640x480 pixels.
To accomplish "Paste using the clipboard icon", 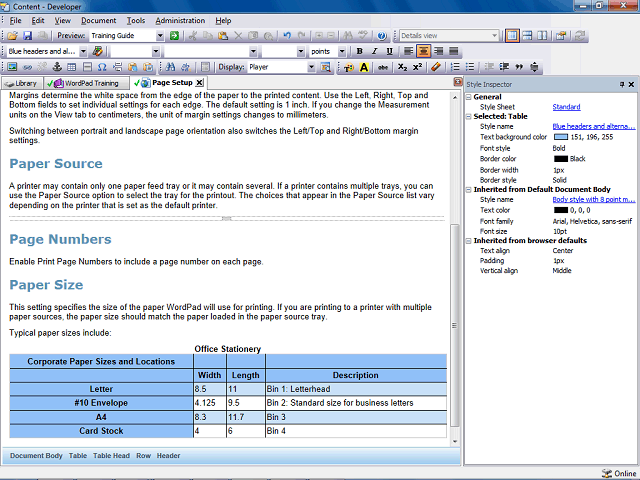I will tap(223, 36).
